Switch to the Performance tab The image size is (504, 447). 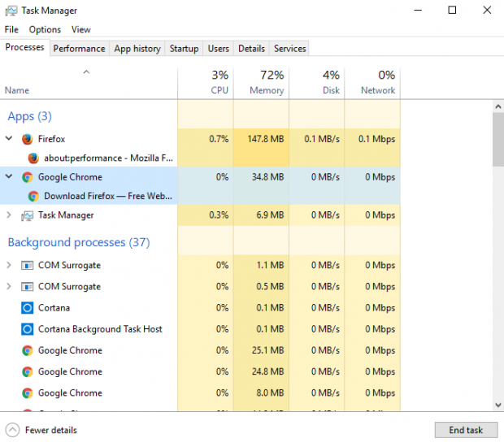point(79,49)
